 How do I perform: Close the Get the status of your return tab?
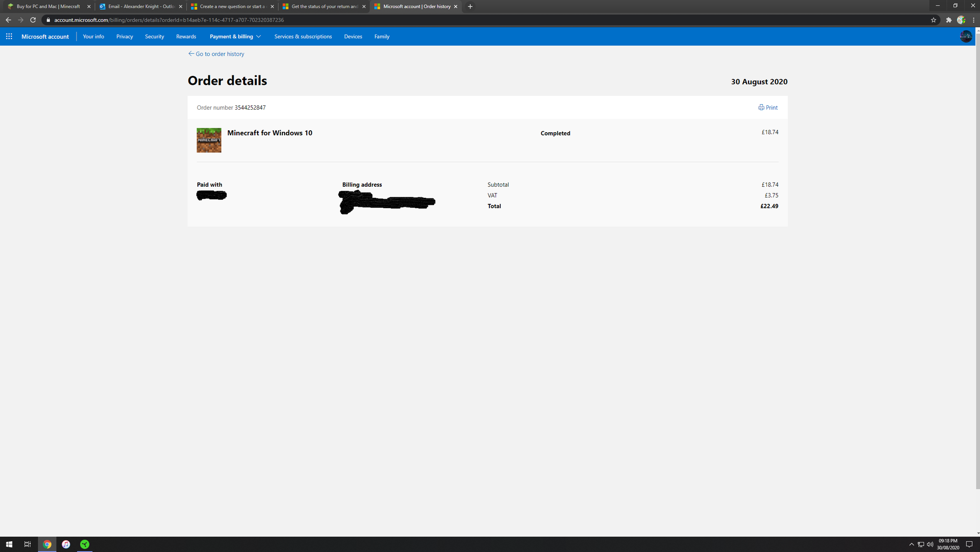coord(364,6)
